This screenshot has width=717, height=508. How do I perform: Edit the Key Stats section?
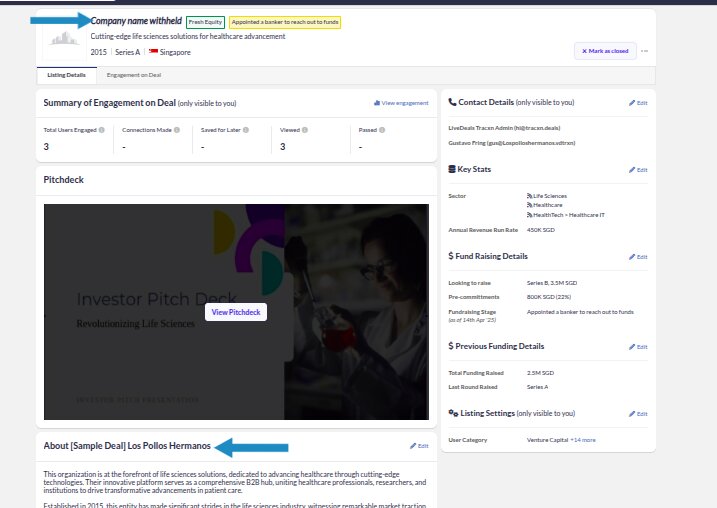pos(638,170)
